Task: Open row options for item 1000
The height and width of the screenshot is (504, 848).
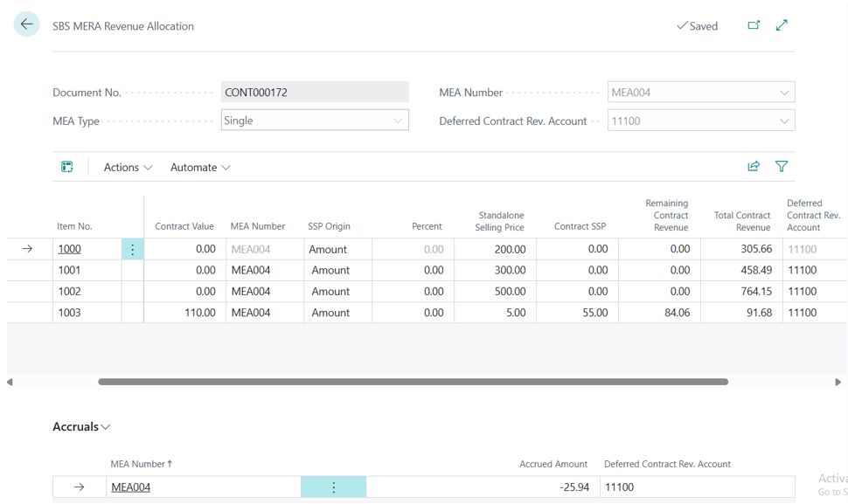Action: 133,249
